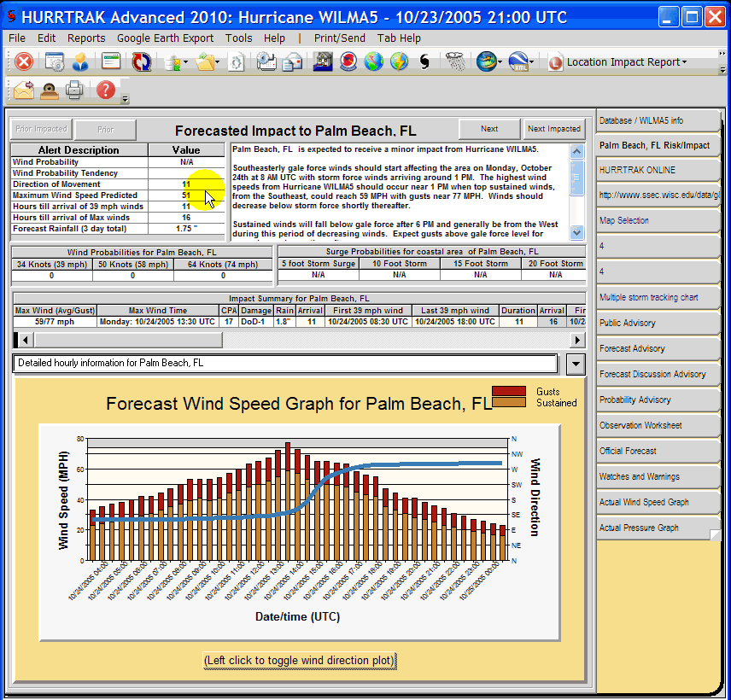Open the Print/Send menu
This screenshot has width=731, height=700.
point(339,38)
